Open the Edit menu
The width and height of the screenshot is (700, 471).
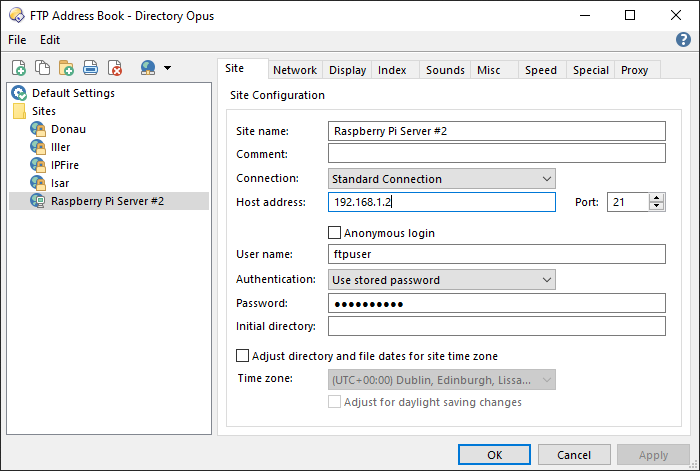[x=50, y=40]
